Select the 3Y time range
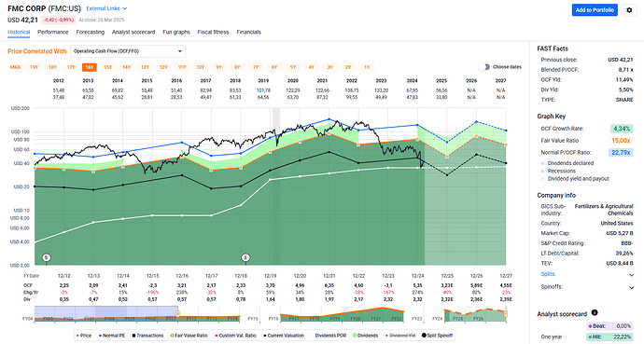The height and width of the screenshot is (344, 644). [x=329, y=67]
